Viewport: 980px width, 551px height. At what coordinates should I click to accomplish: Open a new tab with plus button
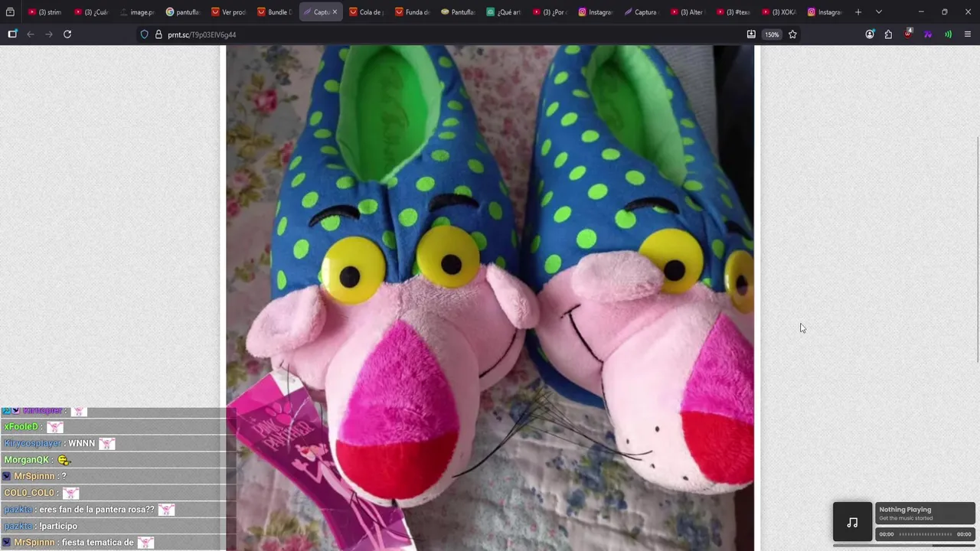coord(858,12)
